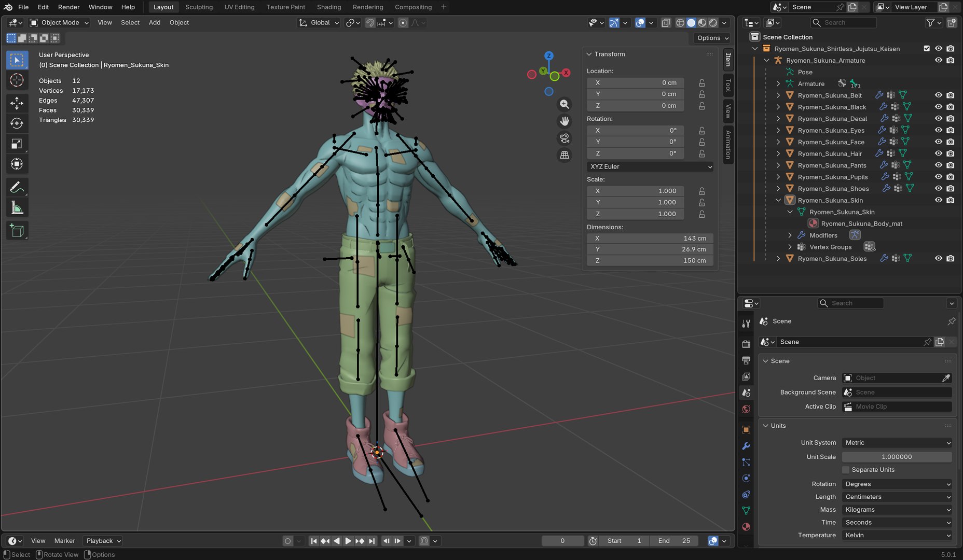Open the Global transform orientation dropdown
This screenshot has width=963, height=560.
(319, 23)
